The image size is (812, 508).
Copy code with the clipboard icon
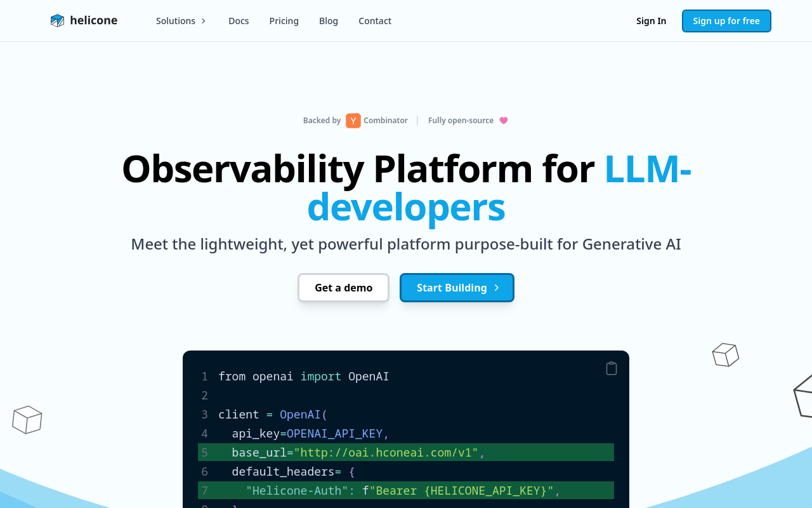pyautogui.click(x=612, y=368)
